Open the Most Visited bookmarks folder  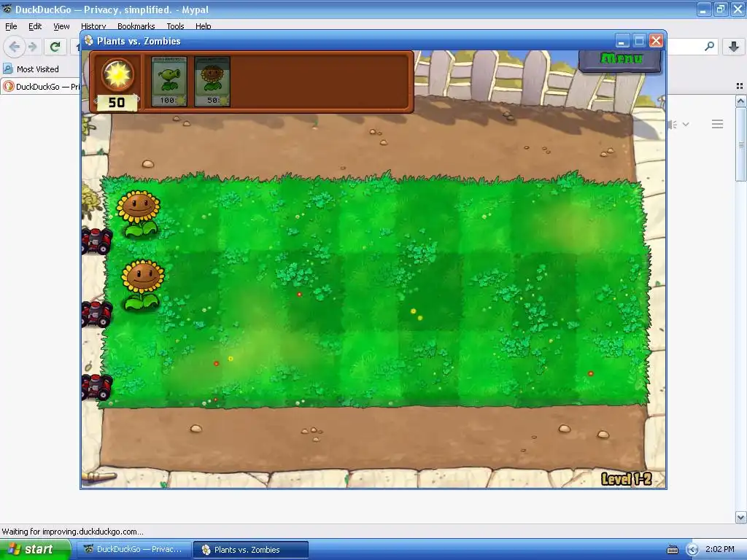31,69
